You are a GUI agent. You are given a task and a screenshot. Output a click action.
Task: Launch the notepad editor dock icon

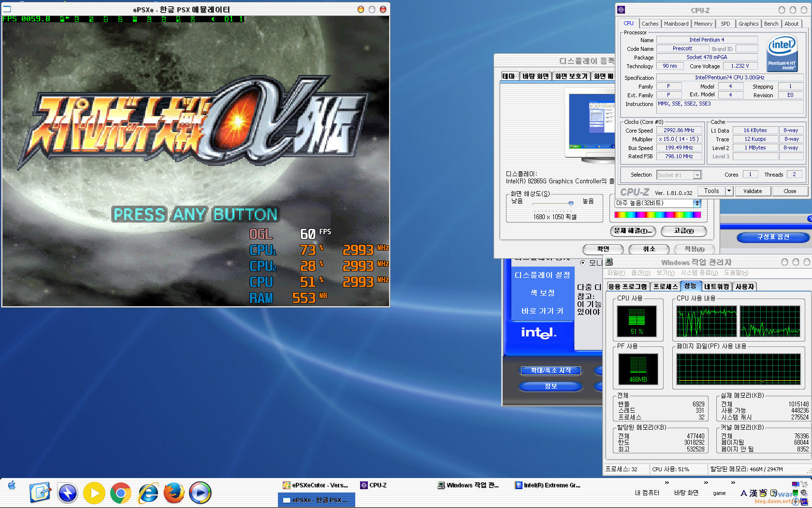click(x=40, y=493)
